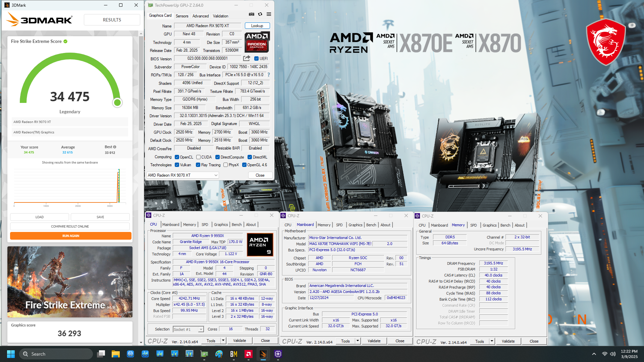Toggle the DirectCompute checkbox
The image size is (644, 362).
coord(217,157)
